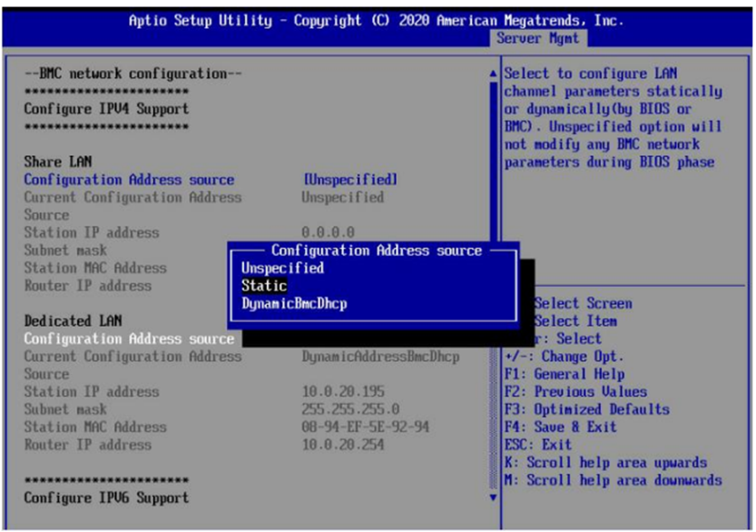
Task: Click F4: Save & Exit
Action: click(x=560, y=427)
